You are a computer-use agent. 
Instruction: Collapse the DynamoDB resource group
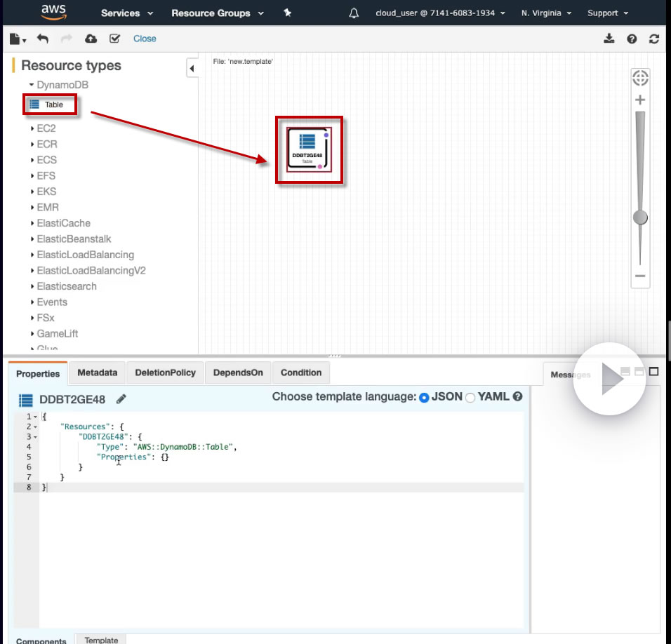[x=32, y=85]
